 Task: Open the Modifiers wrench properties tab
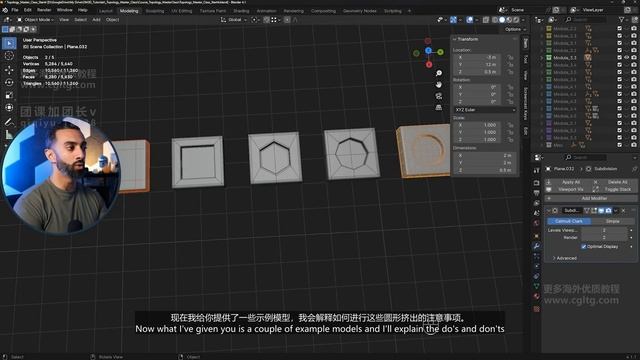pos(536,246)
